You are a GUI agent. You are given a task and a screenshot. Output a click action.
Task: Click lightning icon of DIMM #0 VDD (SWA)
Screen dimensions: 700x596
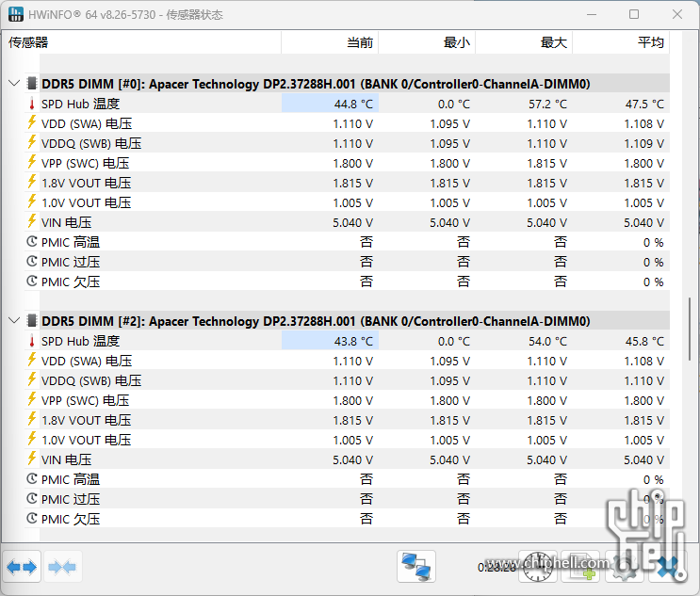(x=32, y=122)
